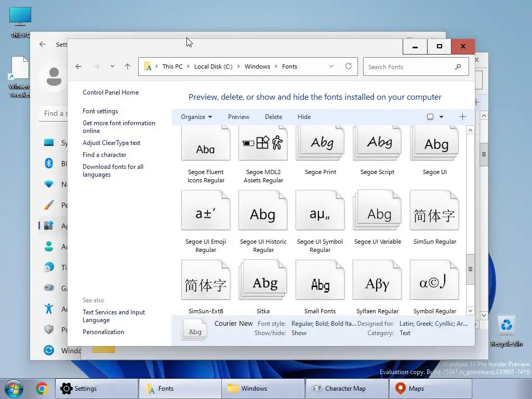Select the SimSun-ExtB font icon
Image resolution: width=532 pixels, height=399 pixels.
pyautogui.click(x=206, y=280)
